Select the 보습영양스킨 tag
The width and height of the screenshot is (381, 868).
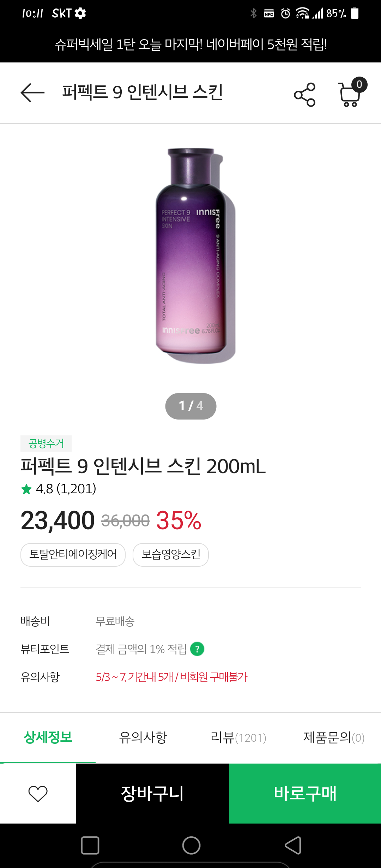click(x=171, y=555)
